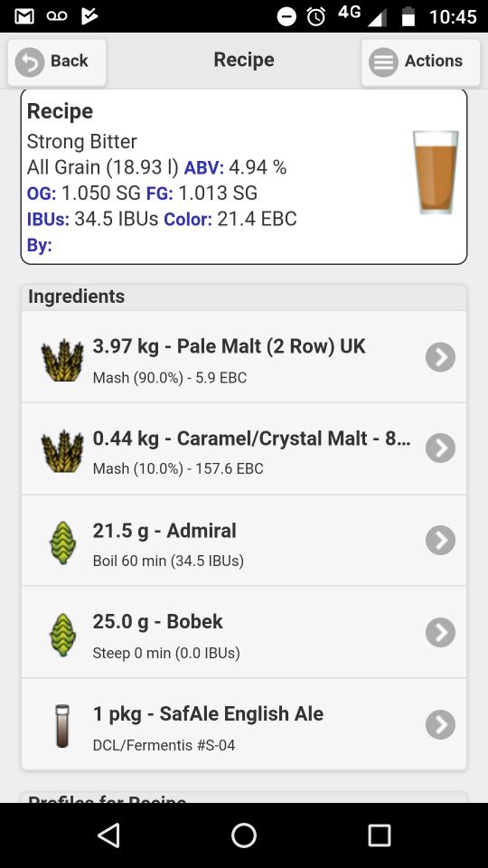Viewport: 488px width, 868px height.
Task: Select the 21.5 g Admiral entry
Action: point(244,541)
